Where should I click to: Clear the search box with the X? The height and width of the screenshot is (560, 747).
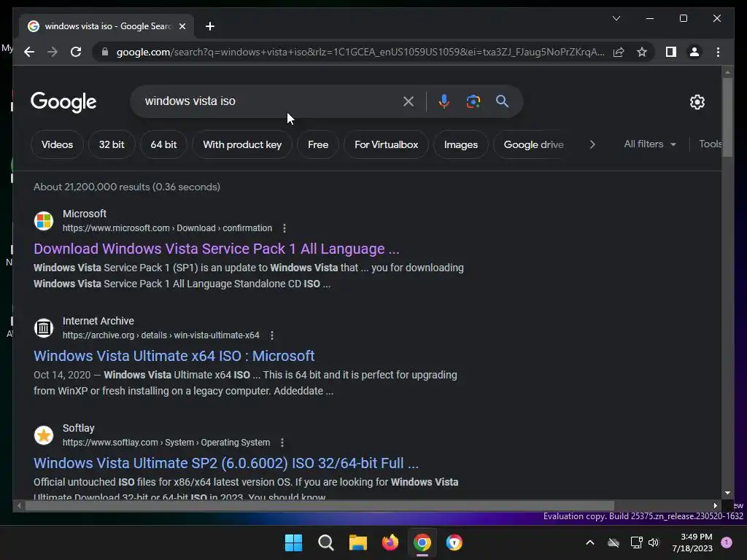(409, 101)
